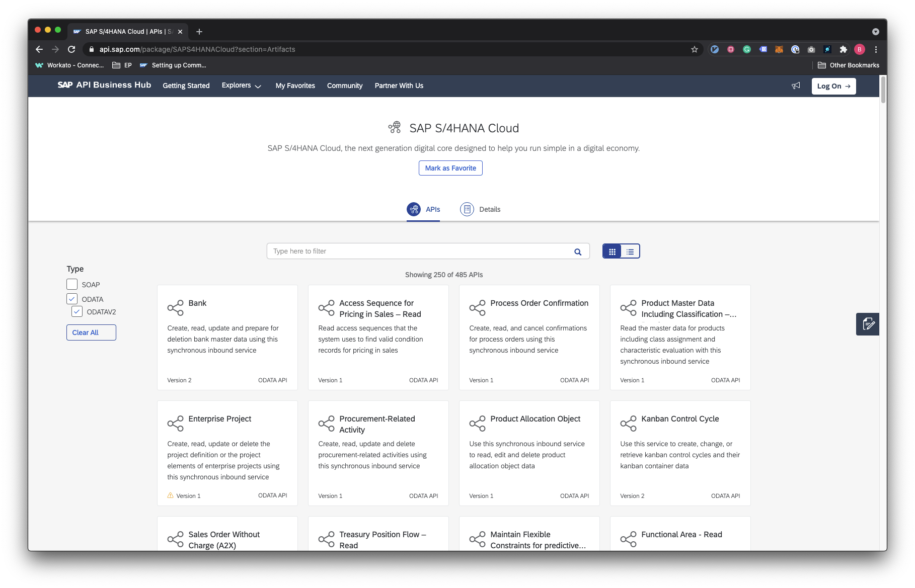Open the bookmark star in address bar
Viewport: 915px width, 588px height.
click(x=694, y=49)
